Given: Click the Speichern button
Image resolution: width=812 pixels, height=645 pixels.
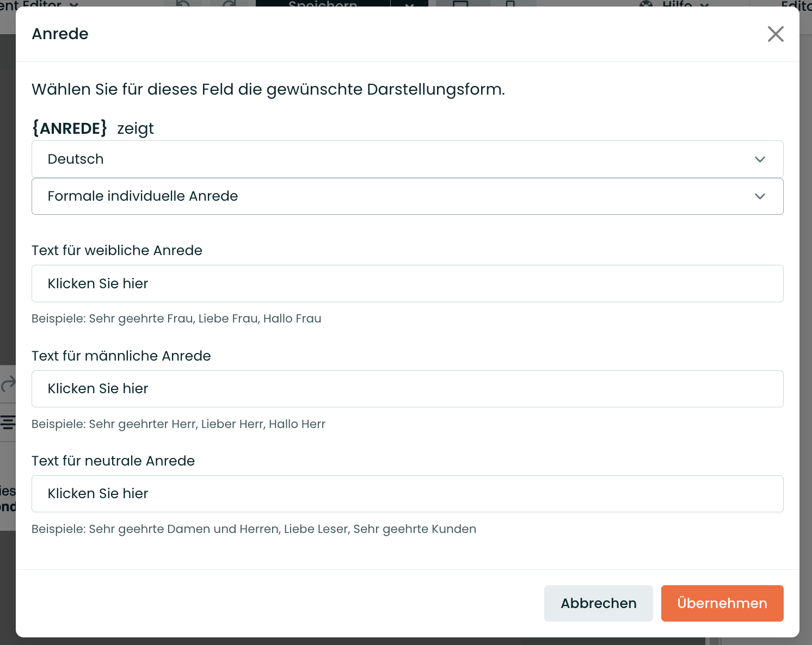Looking at the screenshot, I should click(322, 3).
